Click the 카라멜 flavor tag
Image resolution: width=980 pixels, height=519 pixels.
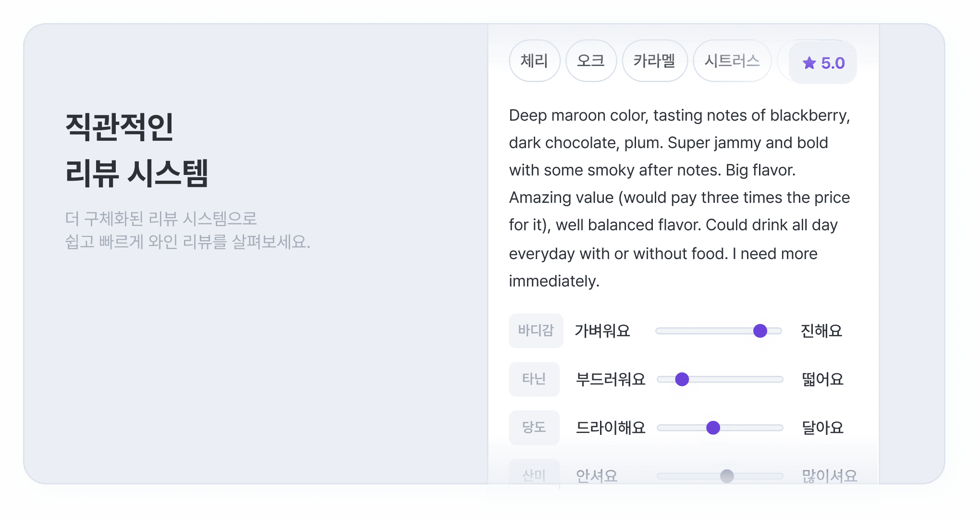tap(654, 61)
